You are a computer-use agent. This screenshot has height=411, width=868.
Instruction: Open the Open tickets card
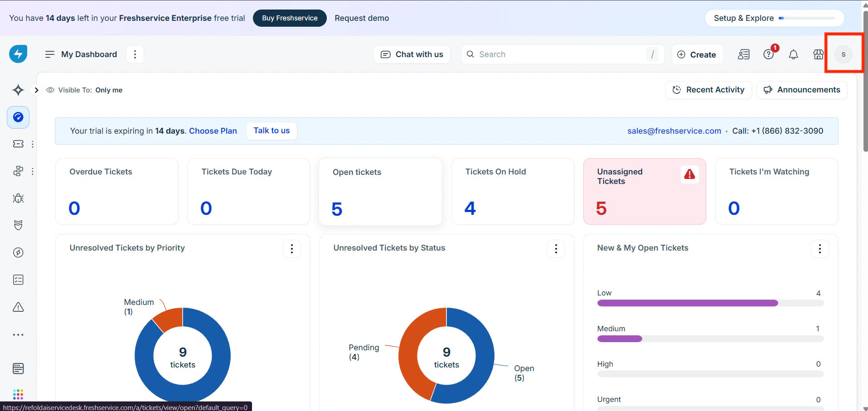pos(380,191)
